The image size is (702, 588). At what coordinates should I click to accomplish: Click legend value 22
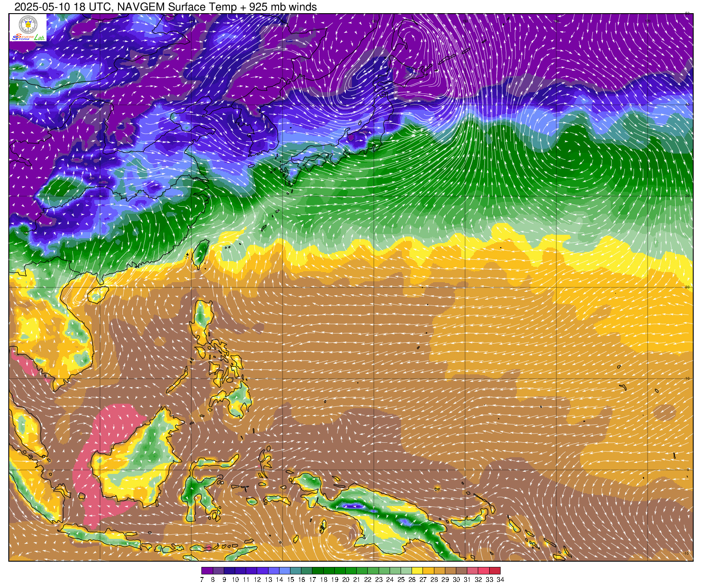[x=368, y=580]
